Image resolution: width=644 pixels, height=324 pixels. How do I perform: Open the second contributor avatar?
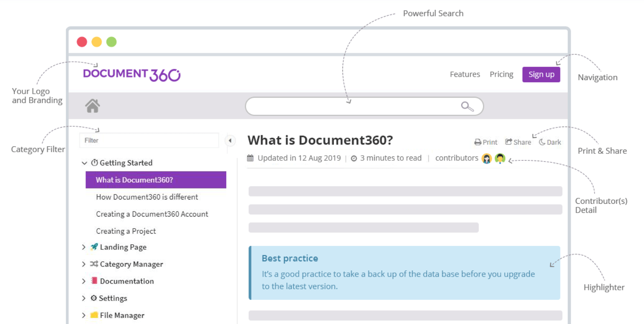pos(500,159)
